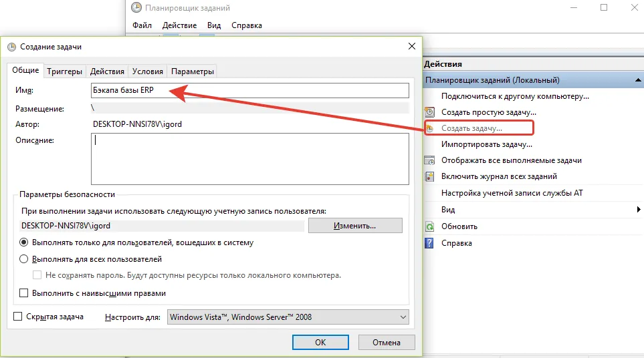Click Отображать все выполняемые задачи
Image resolution: width=644 pixels, height=358 pixels.
[x=512, y=160]
